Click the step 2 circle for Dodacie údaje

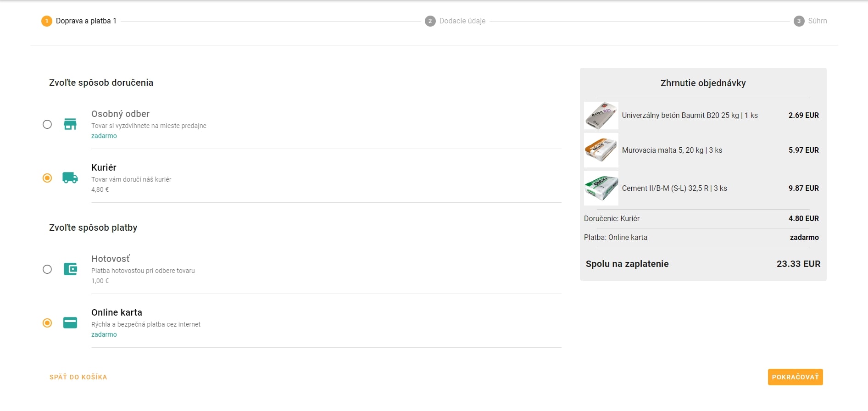(430, 21)
